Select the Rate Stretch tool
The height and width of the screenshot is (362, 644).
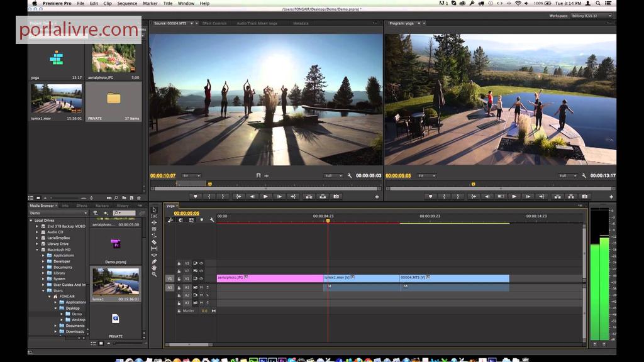(x=155, y=236)
